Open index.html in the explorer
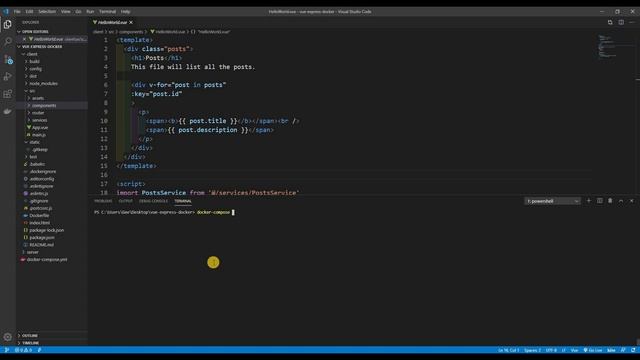Screen dimensions: 640x360 [x=40, y=223]
